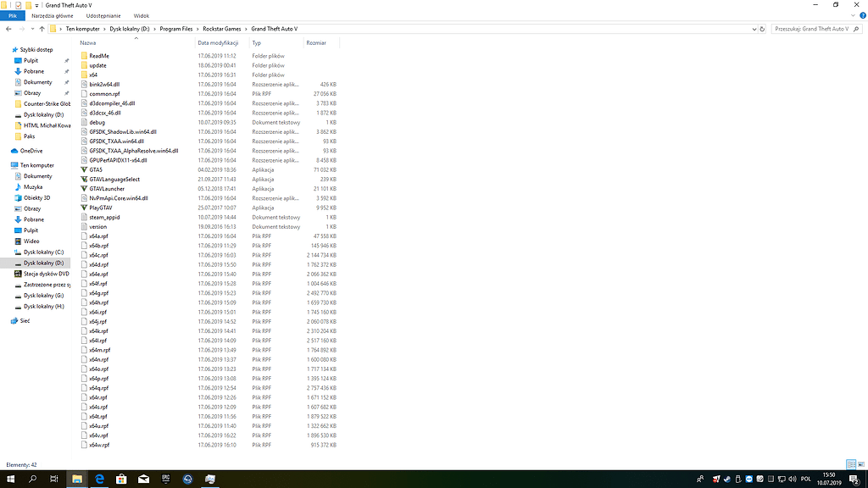The image size is (868, 488).
Task: Open the Plik ribbon tab
Action: [12, 16]
